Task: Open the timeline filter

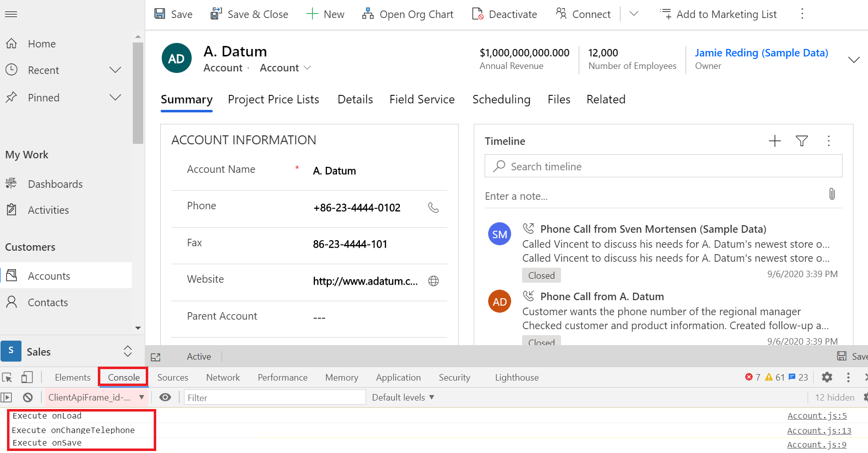Action: coord(802,141)
